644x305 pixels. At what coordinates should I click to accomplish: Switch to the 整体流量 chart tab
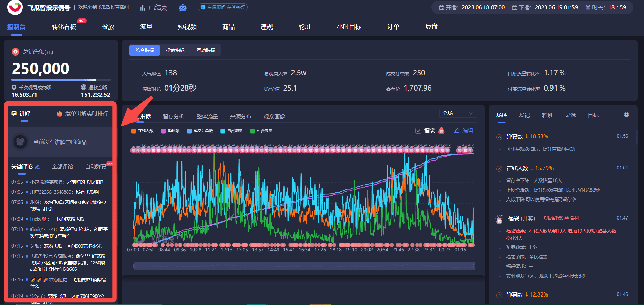207,117
